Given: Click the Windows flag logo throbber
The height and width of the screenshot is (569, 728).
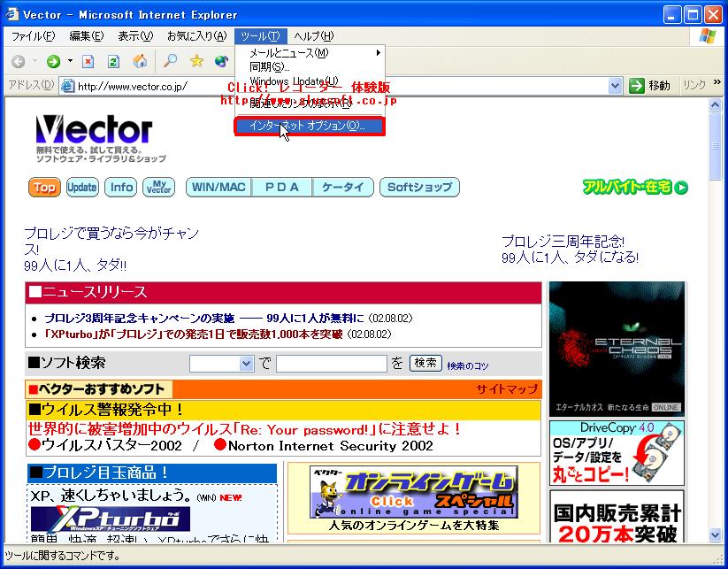Looking at the screenshot, I should (707, 36).
